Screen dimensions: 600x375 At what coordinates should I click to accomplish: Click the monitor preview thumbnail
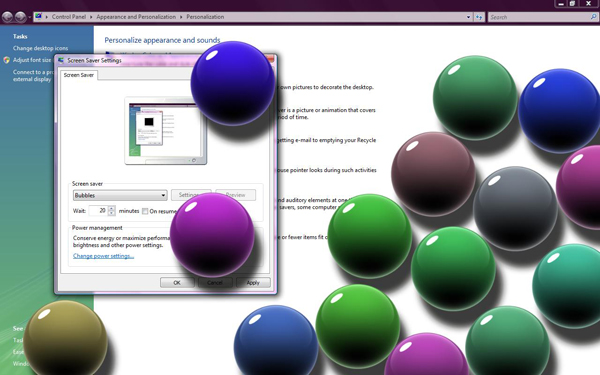[x=165, y=131]
